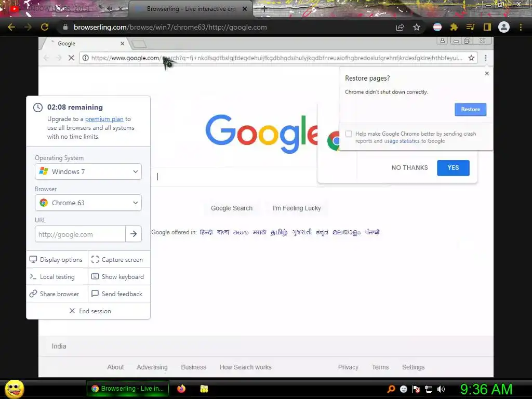
Task: Open the premium plan link
Action: click(x=104, y=119)
